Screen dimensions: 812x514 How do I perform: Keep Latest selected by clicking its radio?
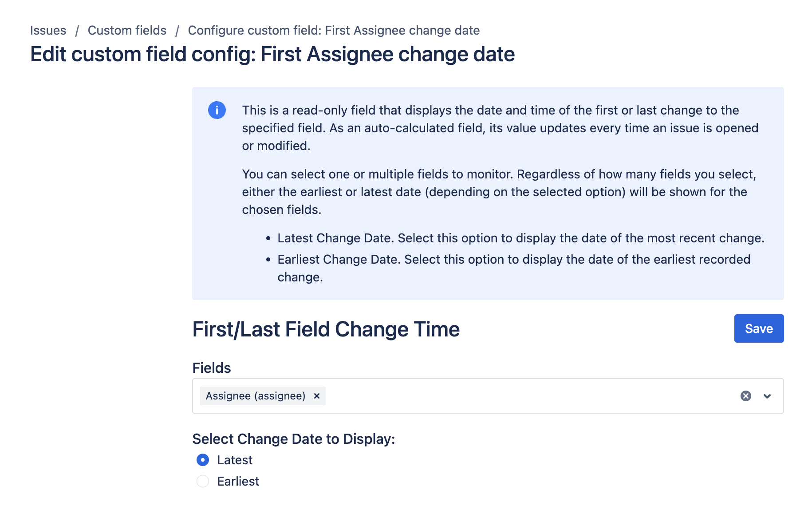[x=202, y=460]
